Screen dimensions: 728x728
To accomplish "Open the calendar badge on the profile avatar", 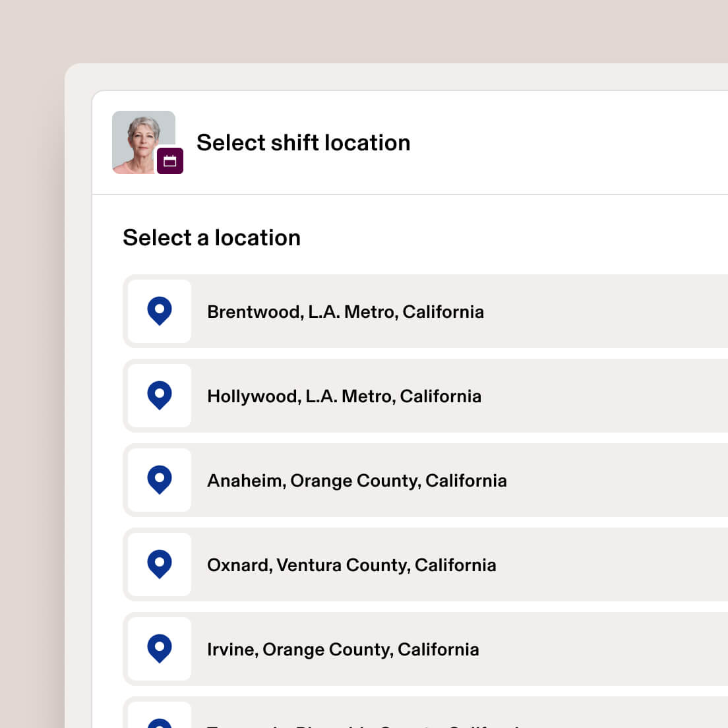I will coord(170,160).
